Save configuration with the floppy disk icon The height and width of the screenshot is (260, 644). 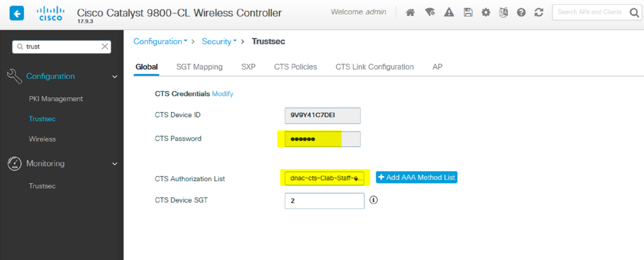pyautogui.click(x=468, y=13)
